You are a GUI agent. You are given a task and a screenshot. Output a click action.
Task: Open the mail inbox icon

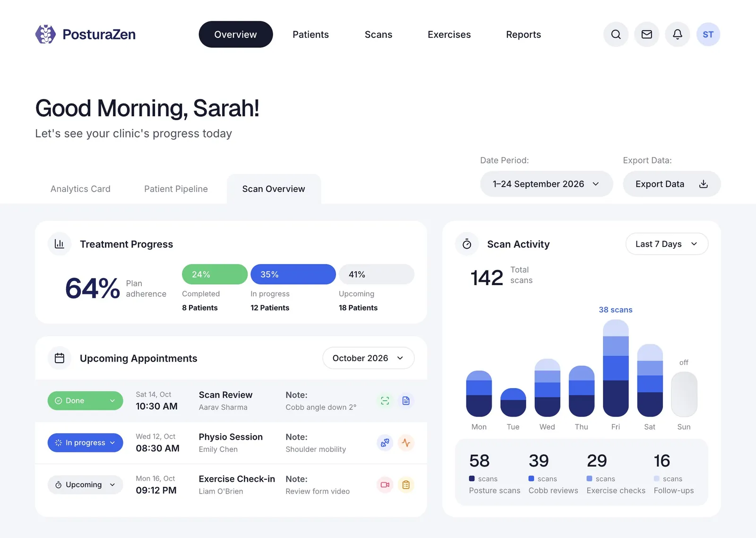coord(646,34)
